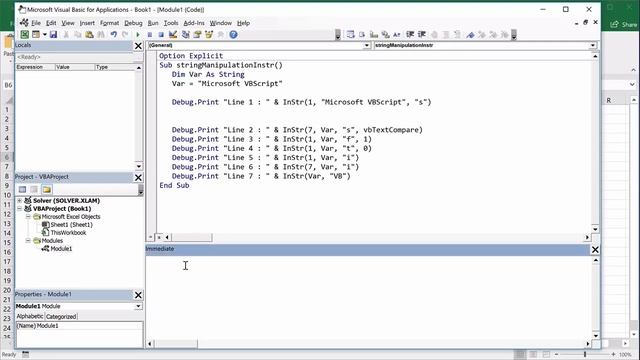Image resolution: width=640 pixels, height=360 pixels.
Task: Toggle Design Mode icon in toolbar
Action: (x=173, y=35)
